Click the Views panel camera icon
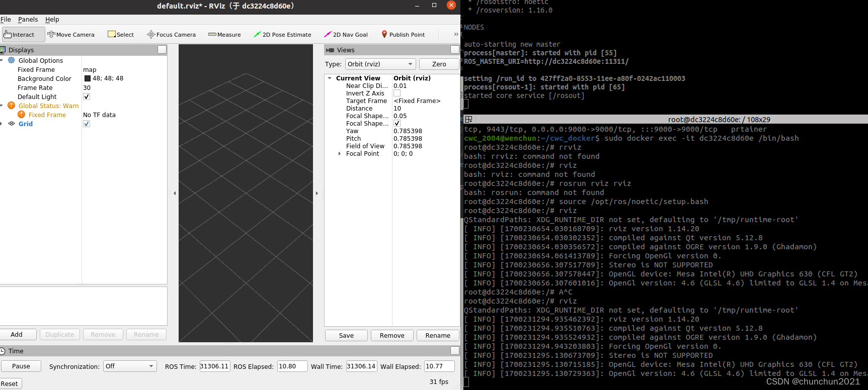 coord(330,50)
